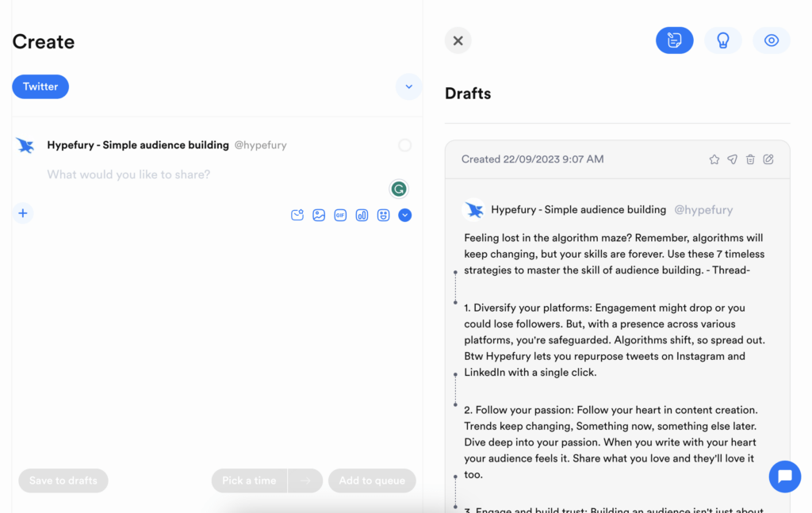Select the image upload icon
This screenshot has width=812, height=513.
coord(319,215)
